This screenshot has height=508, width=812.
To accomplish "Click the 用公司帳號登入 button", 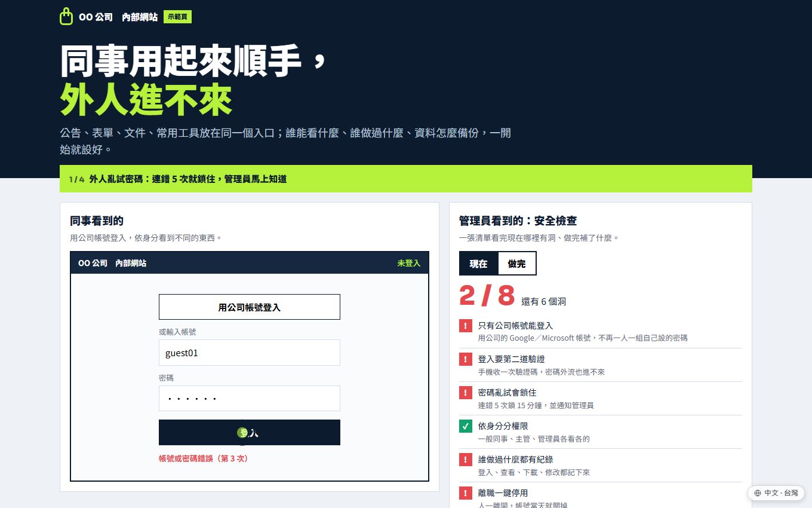I will click(250, 307).
